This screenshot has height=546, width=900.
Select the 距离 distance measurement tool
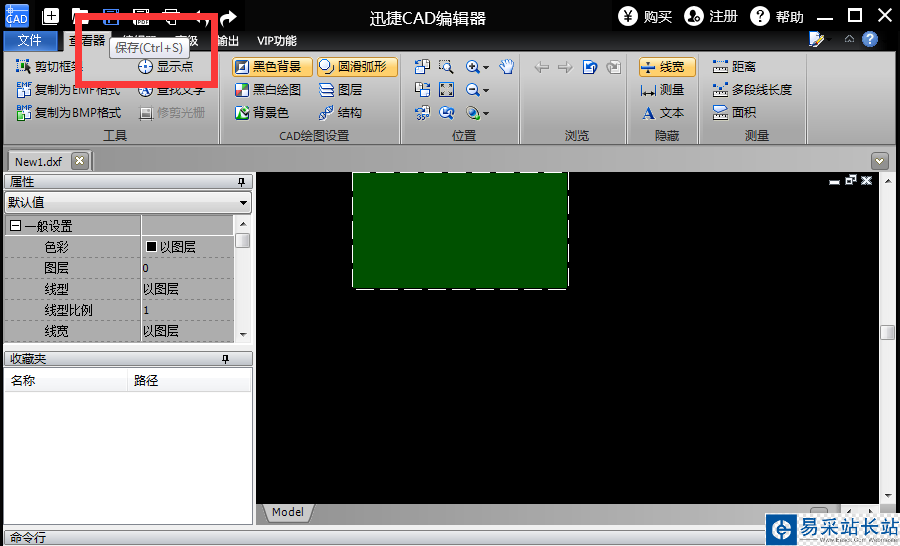tap(734, 67)
